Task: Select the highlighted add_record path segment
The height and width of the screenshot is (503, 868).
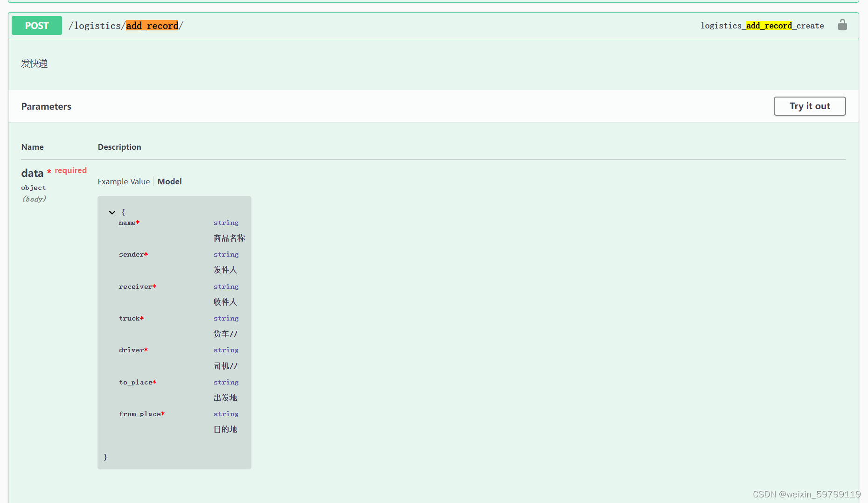Action: click(x=152, y=26)
